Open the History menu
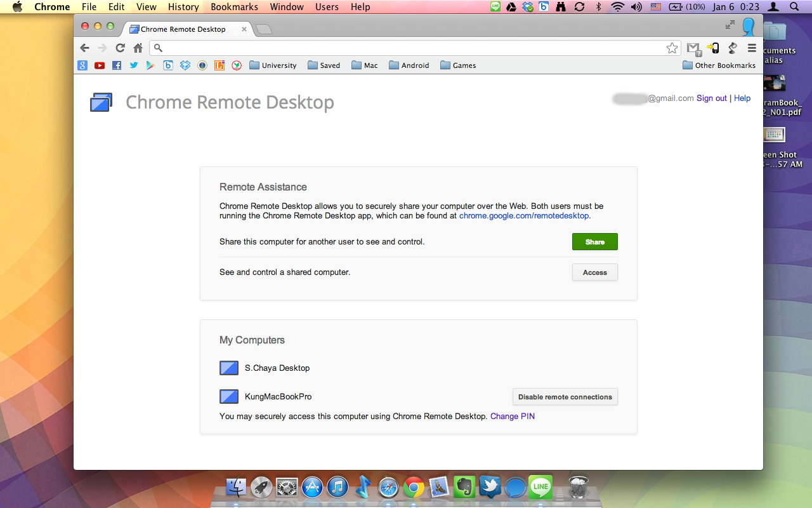Screen dimensions: 812x508 pos(183,7)
